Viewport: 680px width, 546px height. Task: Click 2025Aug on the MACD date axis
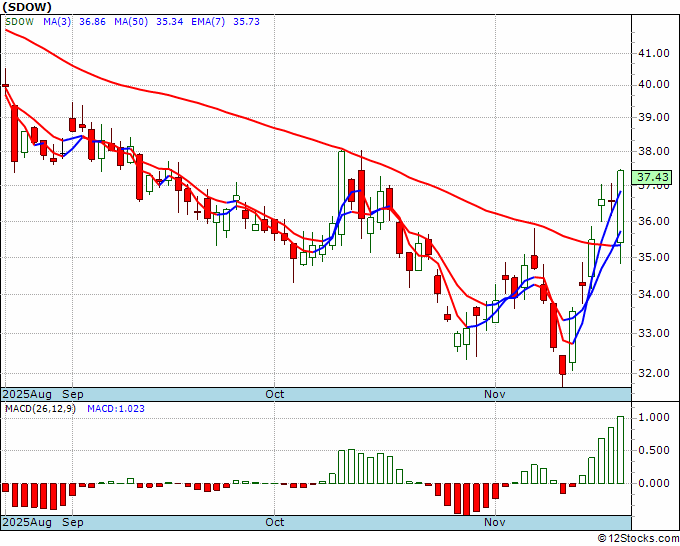point(27,522)
